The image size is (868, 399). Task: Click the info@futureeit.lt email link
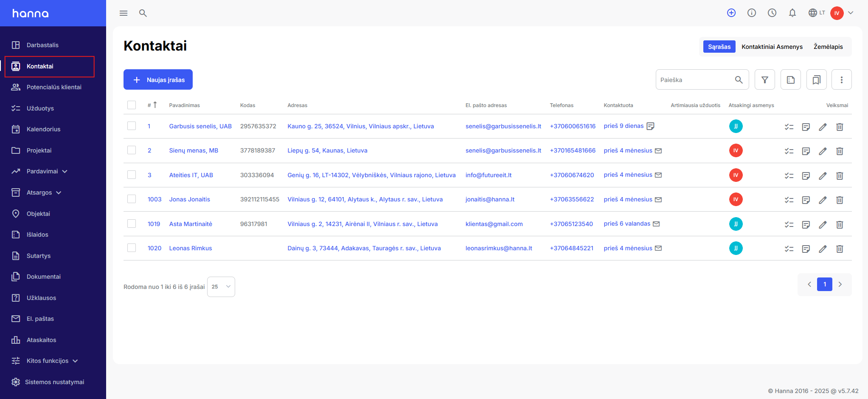(489, 175)
